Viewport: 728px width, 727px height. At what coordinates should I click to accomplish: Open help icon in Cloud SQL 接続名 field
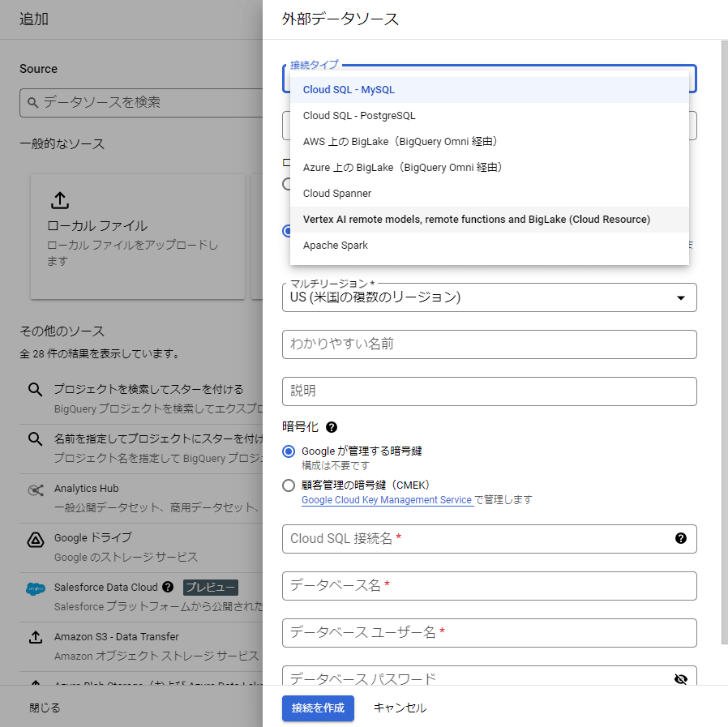[681, 538]
